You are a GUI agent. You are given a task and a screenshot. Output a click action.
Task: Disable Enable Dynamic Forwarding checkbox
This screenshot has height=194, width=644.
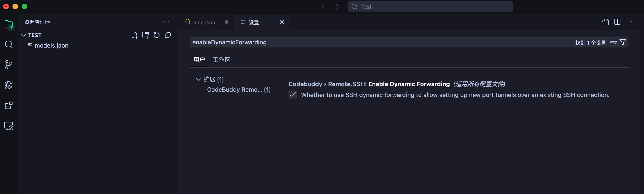coord(292,95)
